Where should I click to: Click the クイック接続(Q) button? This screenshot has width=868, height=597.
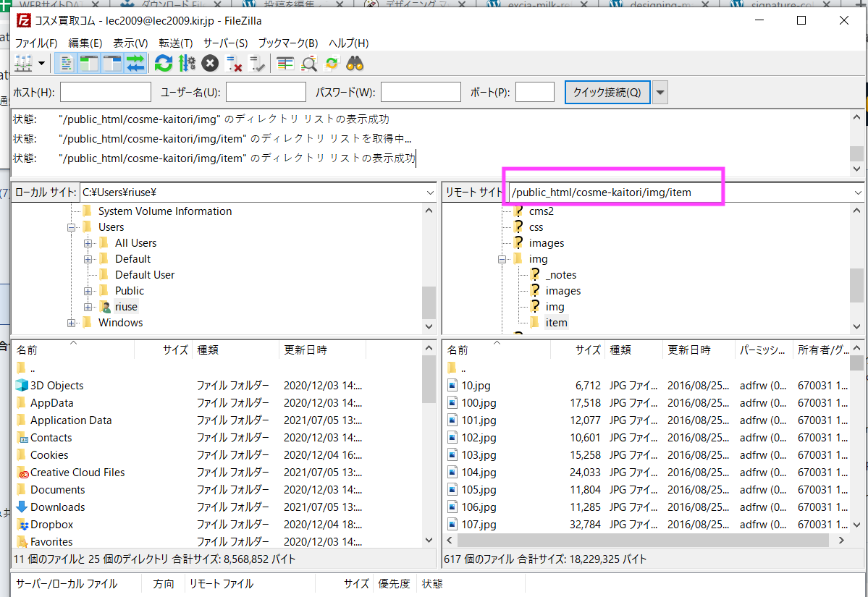[607, 93]
